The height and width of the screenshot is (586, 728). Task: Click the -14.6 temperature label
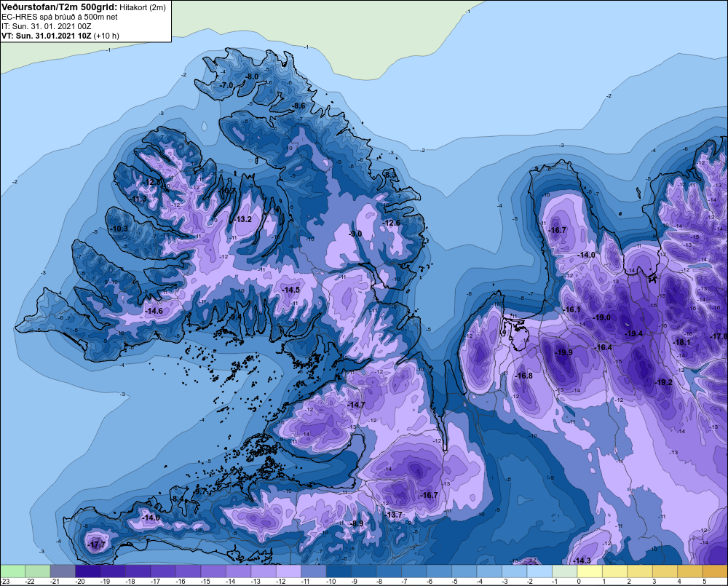pos(154,311)
